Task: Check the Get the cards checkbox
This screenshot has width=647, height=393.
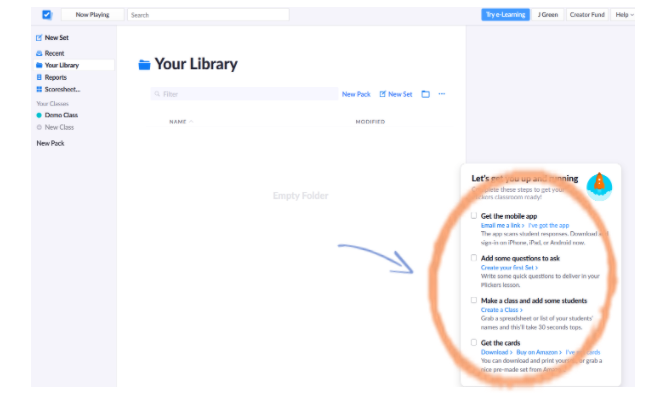Action: pyautogui.click(x=474, y=343)
